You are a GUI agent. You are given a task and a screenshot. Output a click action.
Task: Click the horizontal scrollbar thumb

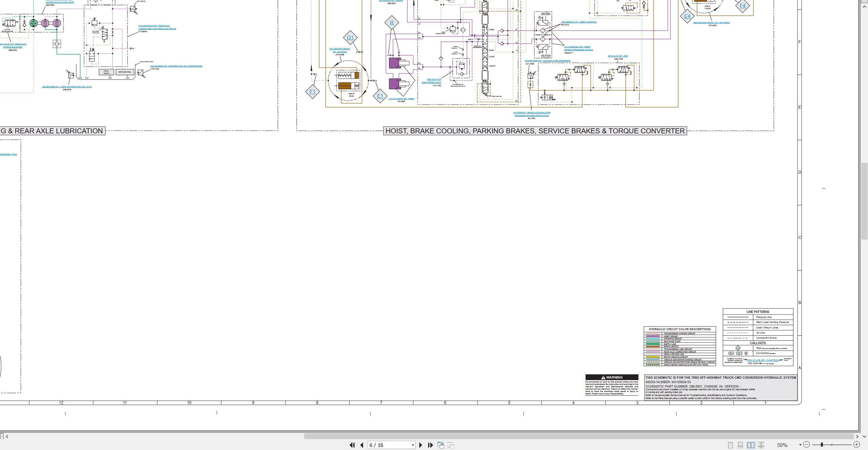579,436
